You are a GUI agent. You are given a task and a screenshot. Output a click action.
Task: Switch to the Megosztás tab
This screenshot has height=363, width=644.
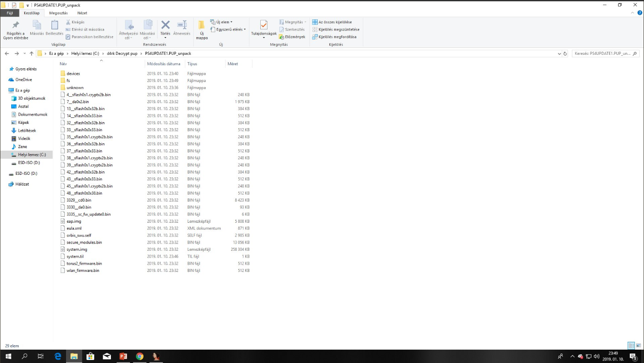(58, 13)
